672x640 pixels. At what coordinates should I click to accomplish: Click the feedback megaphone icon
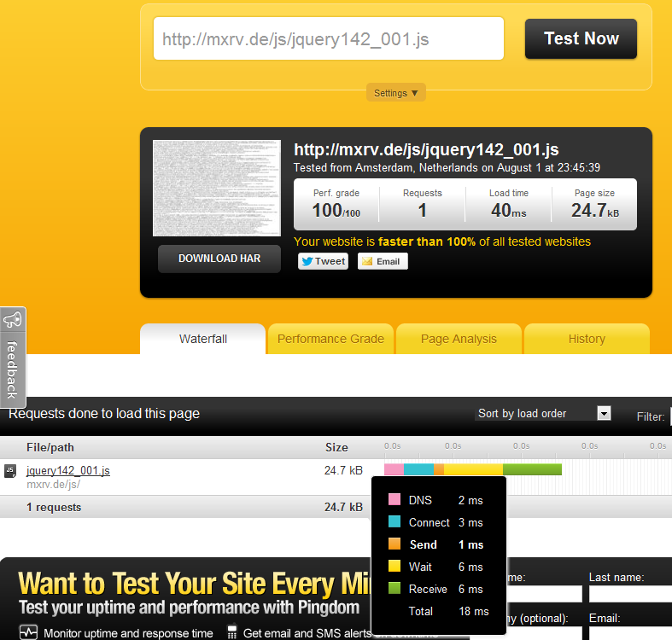(13, 319)
